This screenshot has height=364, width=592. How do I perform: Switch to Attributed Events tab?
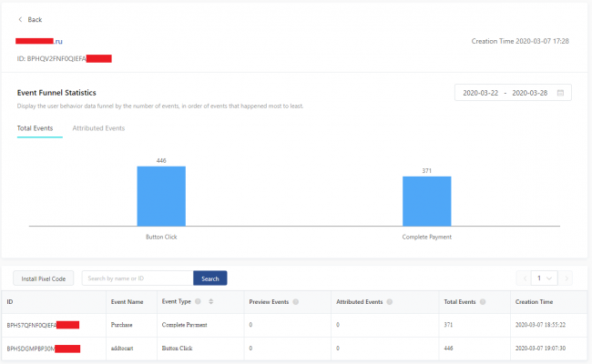pyautogui.click(x=98, y=128)
